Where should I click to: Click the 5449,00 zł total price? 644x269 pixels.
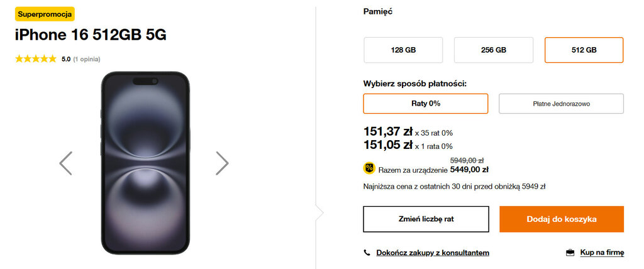pyautogui.click(x=469, y=169)
